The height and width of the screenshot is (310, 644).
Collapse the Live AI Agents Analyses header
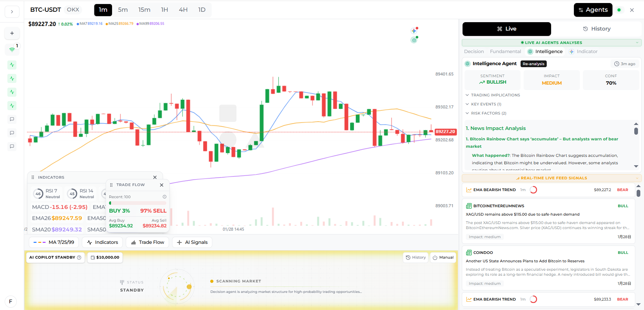[x=552, y=43]
